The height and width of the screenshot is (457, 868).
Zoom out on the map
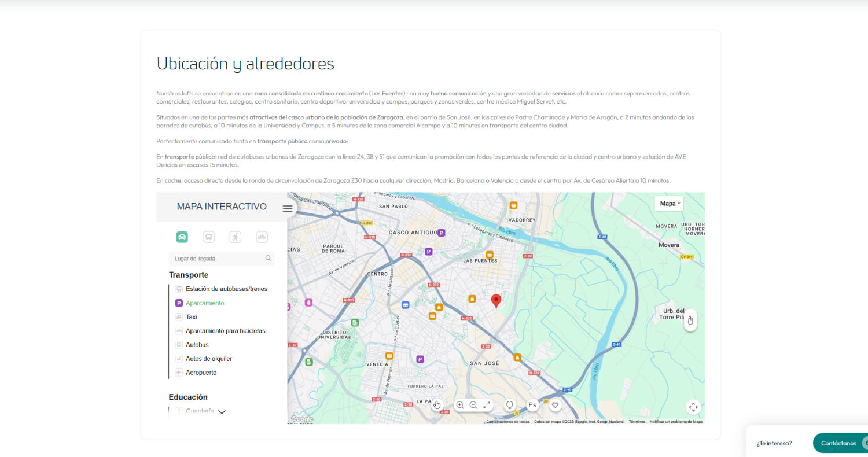[x=473, y=405]
